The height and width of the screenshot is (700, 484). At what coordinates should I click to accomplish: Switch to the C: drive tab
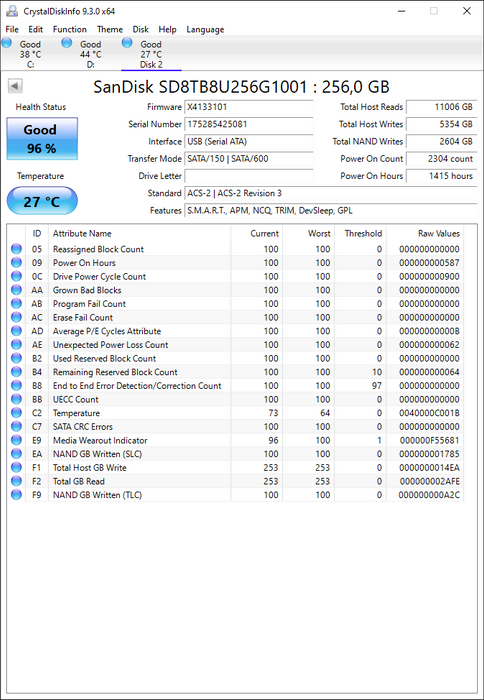(x=30, y=54)
